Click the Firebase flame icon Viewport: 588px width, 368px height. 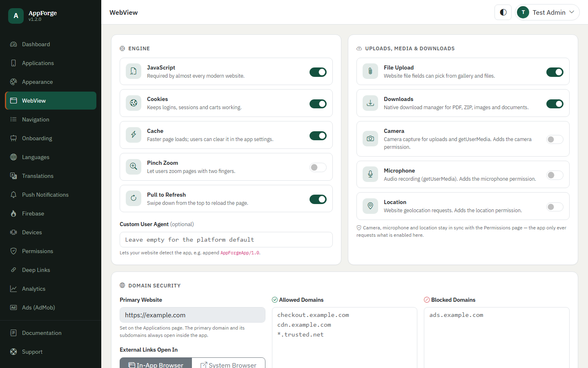[13, 213]
